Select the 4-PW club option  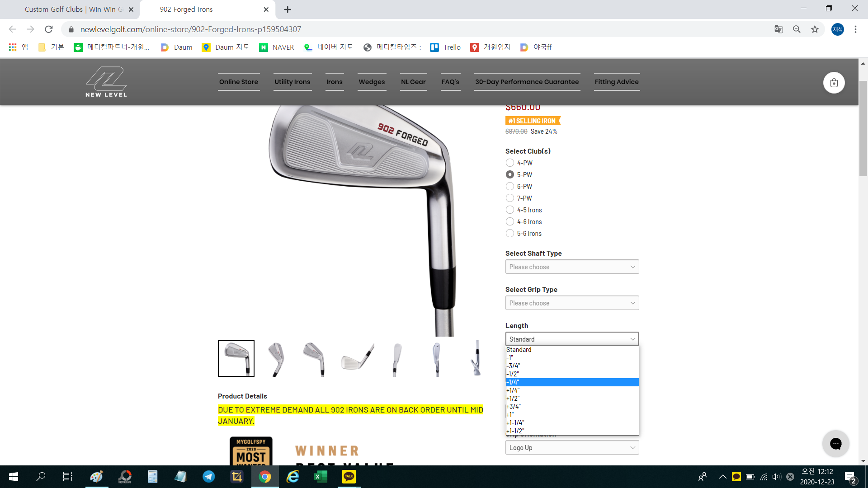510,163
